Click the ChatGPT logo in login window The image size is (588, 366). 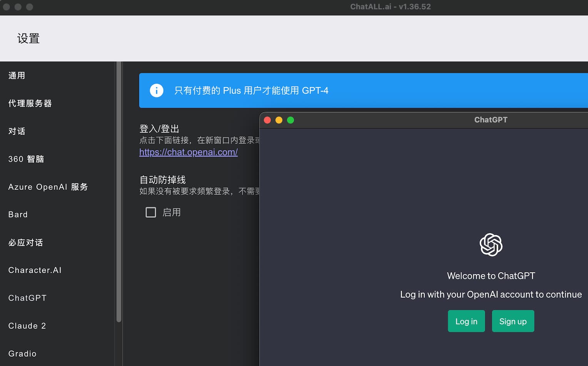coord(491,245)
